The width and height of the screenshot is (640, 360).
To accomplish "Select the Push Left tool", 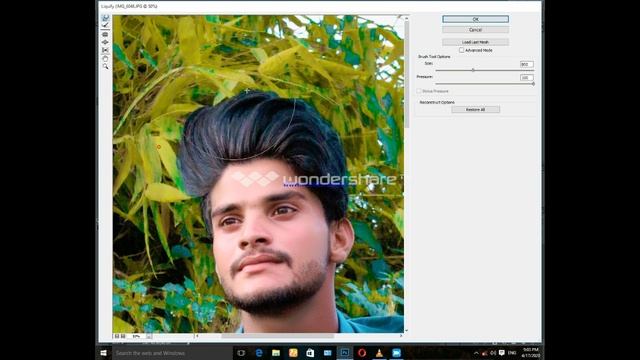I will coord(105,50).
